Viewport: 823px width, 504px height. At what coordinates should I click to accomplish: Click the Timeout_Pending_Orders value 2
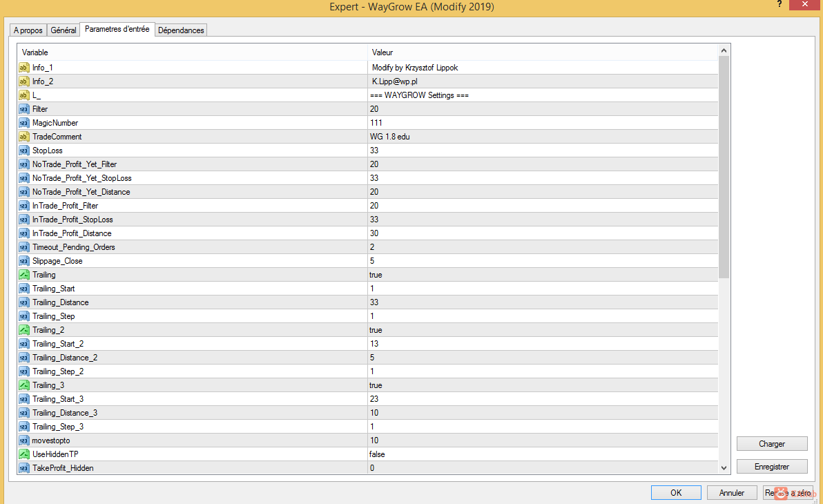(x=372, y=247)
